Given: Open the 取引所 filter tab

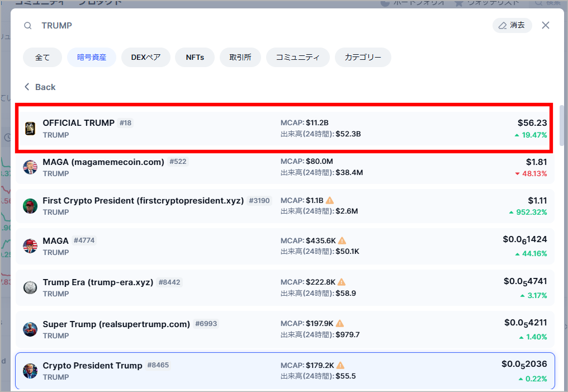Looking at the screenshot, I should tap(240, 57).
